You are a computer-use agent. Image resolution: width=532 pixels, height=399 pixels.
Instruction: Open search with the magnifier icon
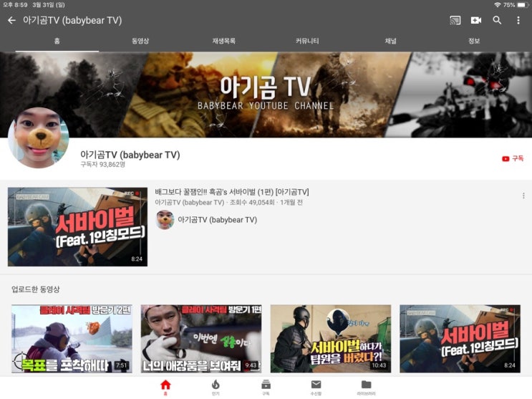(x=497, y=20)
